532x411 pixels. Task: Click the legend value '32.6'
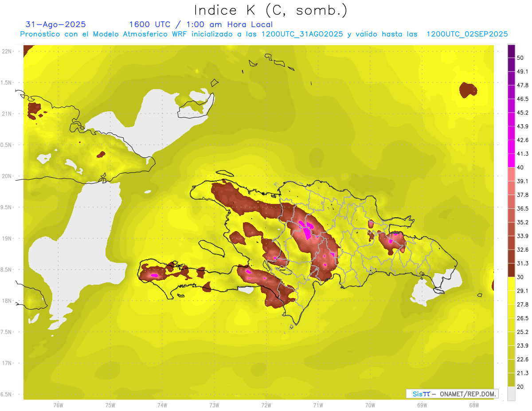point(523,250)
